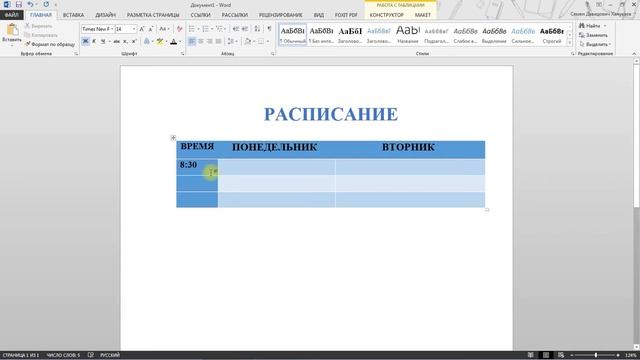Switch to the Дизайн tab

point(105,15)
